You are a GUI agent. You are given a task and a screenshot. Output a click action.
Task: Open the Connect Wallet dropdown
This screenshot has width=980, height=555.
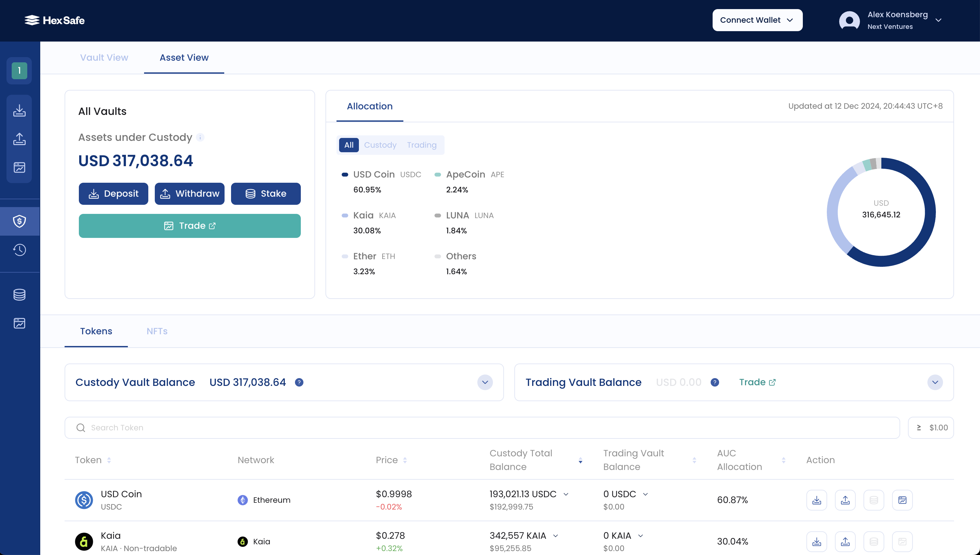[757, 20]
